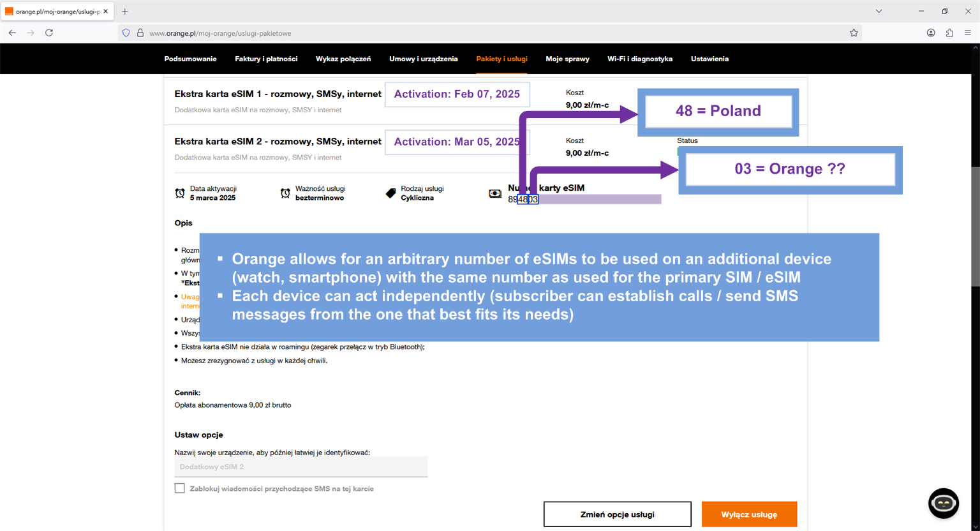Select the orange.pl browser tab
980x531 pixels.
(57, 11)
